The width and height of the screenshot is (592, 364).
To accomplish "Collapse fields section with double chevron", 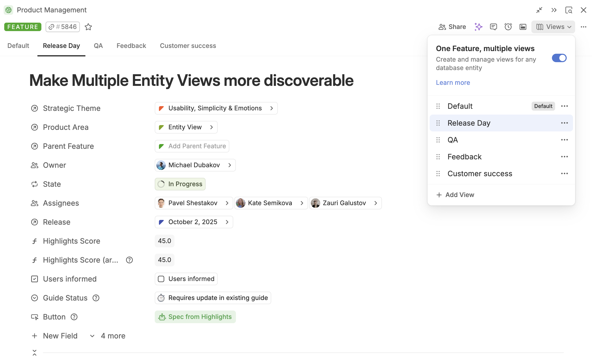I will point(35,353).
